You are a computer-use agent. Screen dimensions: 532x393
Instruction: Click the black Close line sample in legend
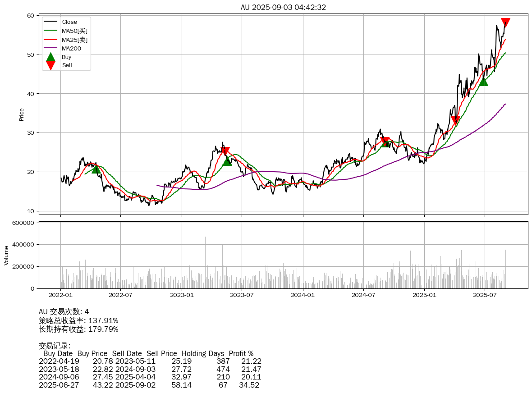click(x=51, y=22)
